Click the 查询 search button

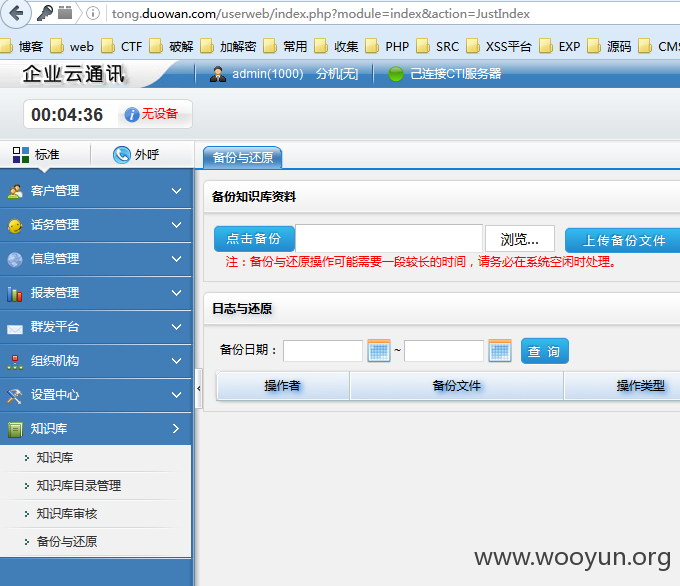(544, 351)
